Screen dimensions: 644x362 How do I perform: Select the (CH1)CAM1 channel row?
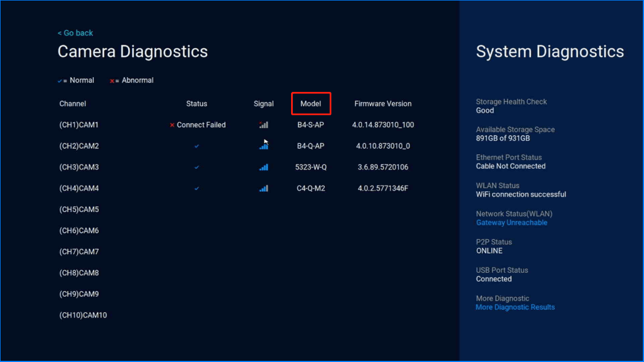click(x=79, y=125)
